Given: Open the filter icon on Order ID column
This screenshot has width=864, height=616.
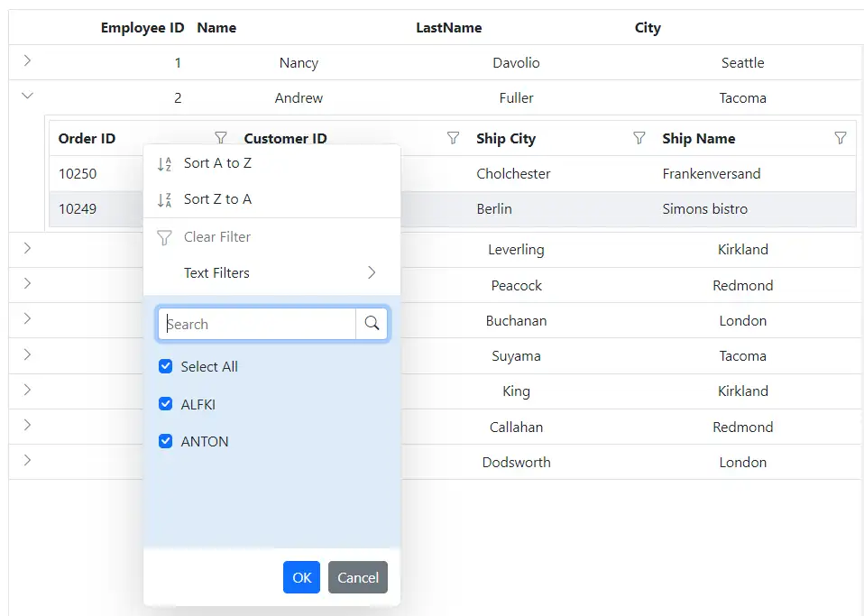Looking at the screenshot, I should point(220,138).
